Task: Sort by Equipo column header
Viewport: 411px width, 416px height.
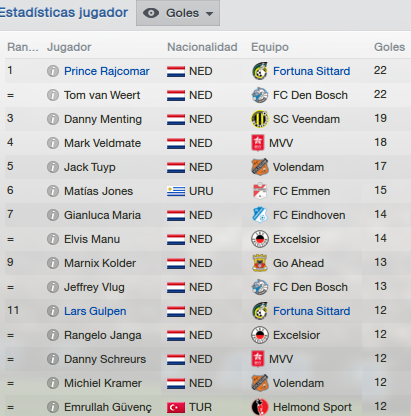Action: [270, 47]
